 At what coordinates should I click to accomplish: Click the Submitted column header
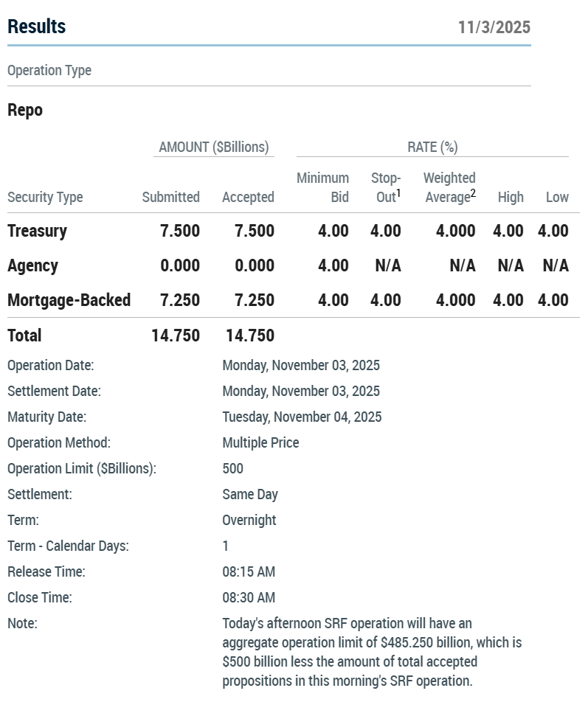170,197
